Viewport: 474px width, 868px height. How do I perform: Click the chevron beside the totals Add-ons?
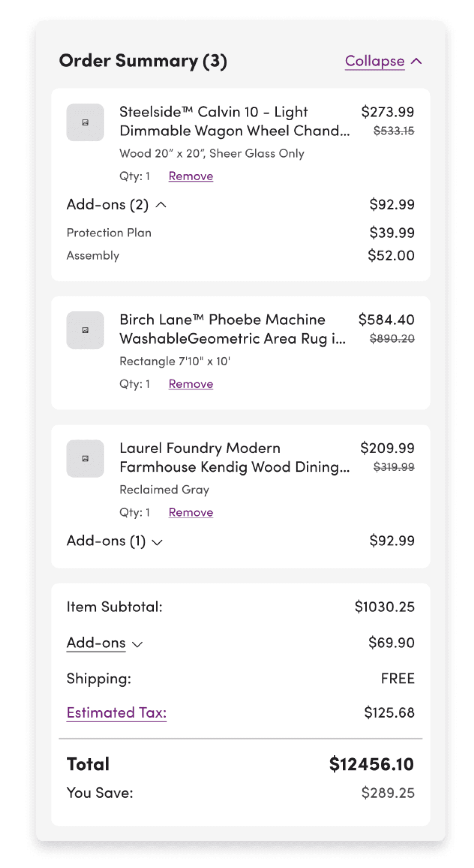138,644
